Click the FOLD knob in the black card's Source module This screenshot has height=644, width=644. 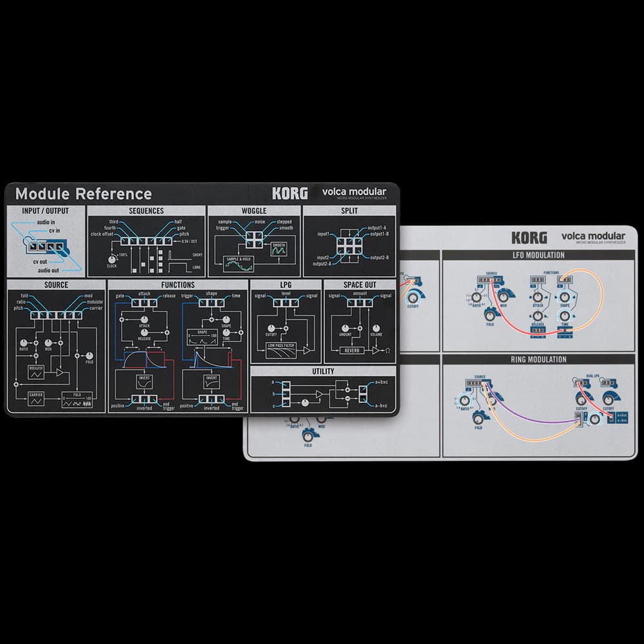pos(89,355)
